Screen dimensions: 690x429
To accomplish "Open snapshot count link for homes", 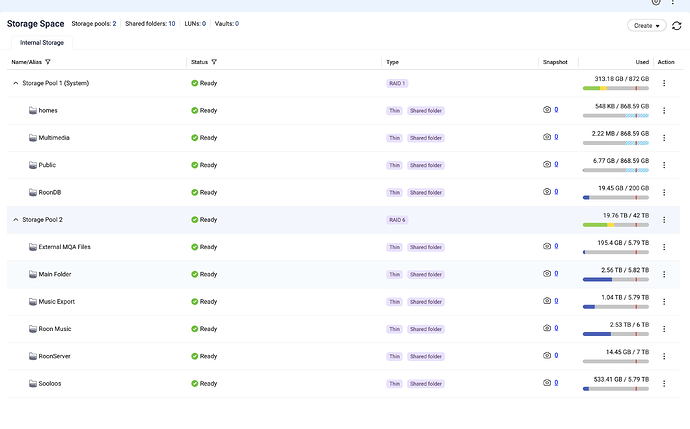I will point(556,110).
